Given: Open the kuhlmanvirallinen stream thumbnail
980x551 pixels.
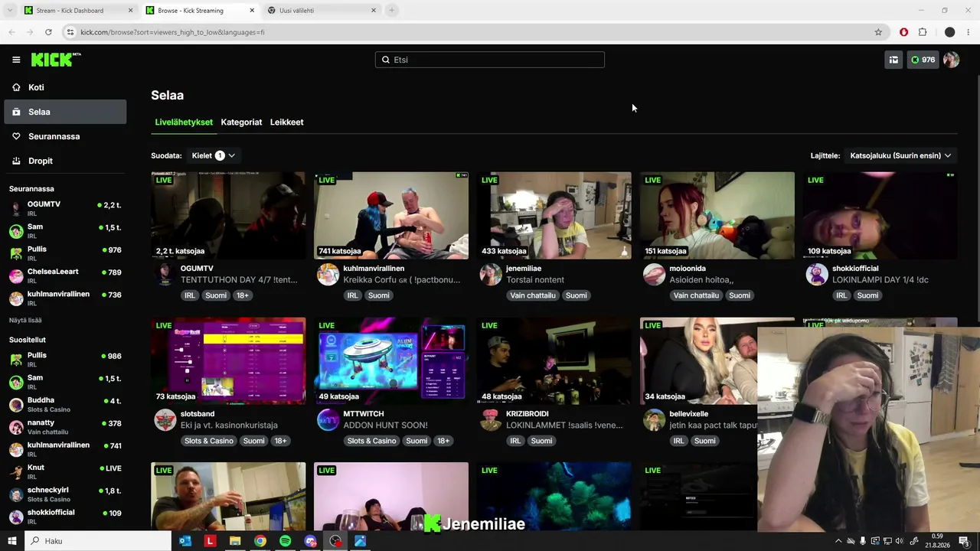Looking at the screenshot, I should [x=391, y=216].
